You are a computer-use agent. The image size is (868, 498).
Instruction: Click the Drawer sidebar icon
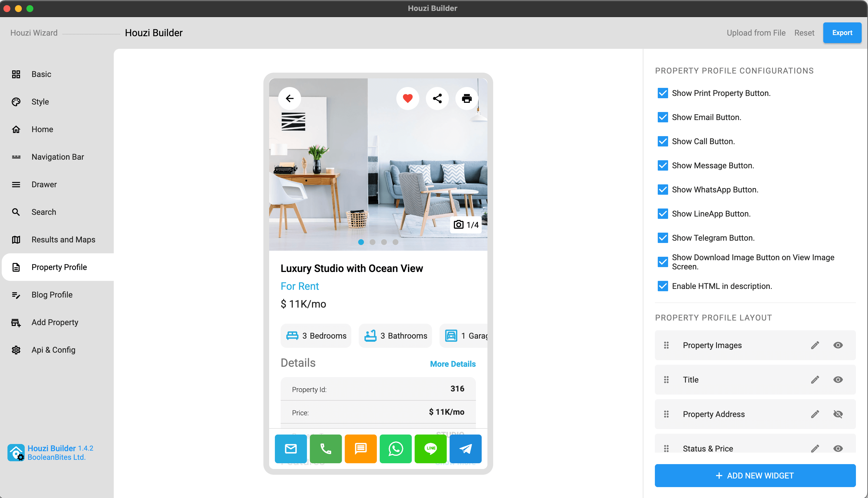pyautogui.click(x=16, y=184)
